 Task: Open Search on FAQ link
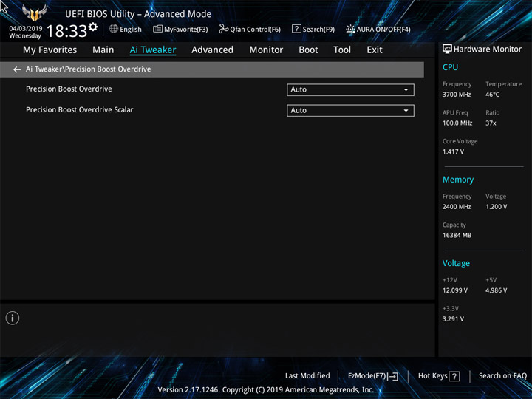(x=502, y=376)
